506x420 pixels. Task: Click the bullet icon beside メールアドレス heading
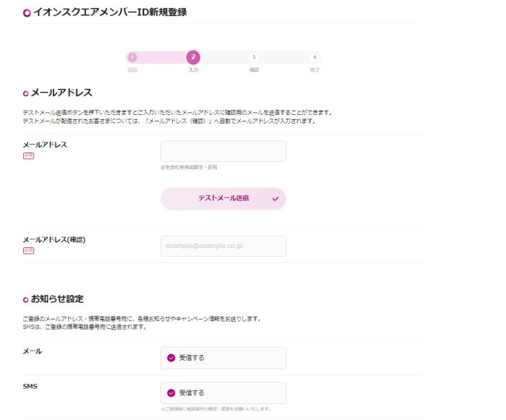[26, 93]
